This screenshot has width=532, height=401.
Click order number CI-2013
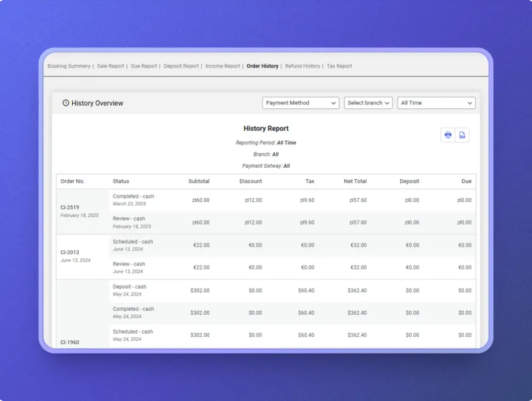(x=70, y=253)
